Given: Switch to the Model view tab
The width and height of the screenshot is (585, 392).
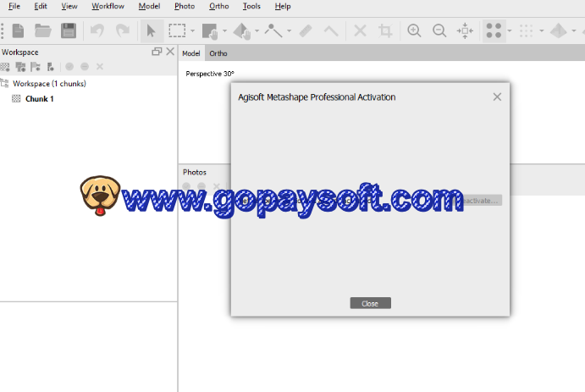Looking at the screenshot, I should click(x=191, y=53).
